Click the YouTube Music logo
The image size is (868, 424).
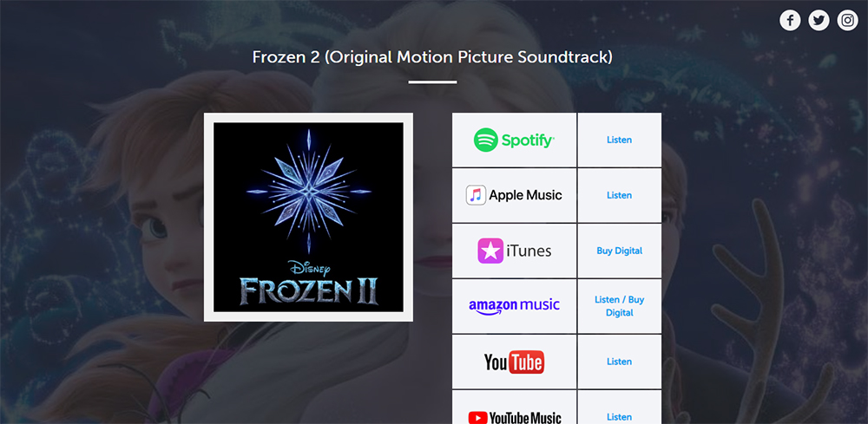[x=514, y=417]
